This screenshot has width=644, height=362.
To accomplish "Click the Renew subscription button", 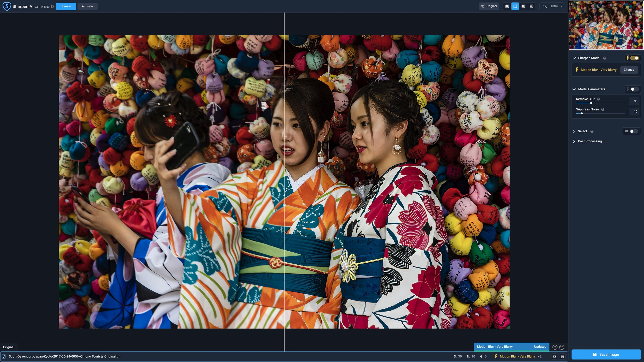I will [x=66, y=6].
